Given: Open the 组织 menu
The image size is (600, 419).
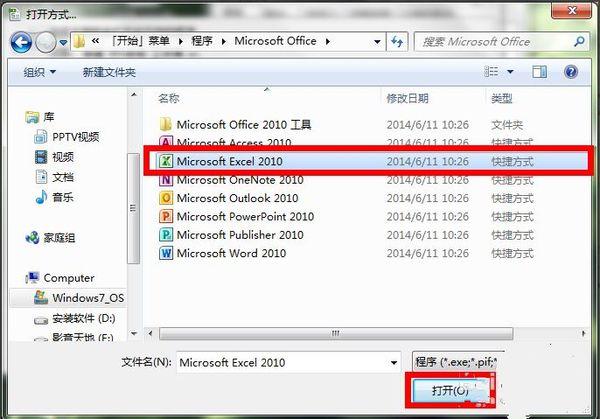Looking at the screenshot, I should pyautogui.click(x=39, y=72).
